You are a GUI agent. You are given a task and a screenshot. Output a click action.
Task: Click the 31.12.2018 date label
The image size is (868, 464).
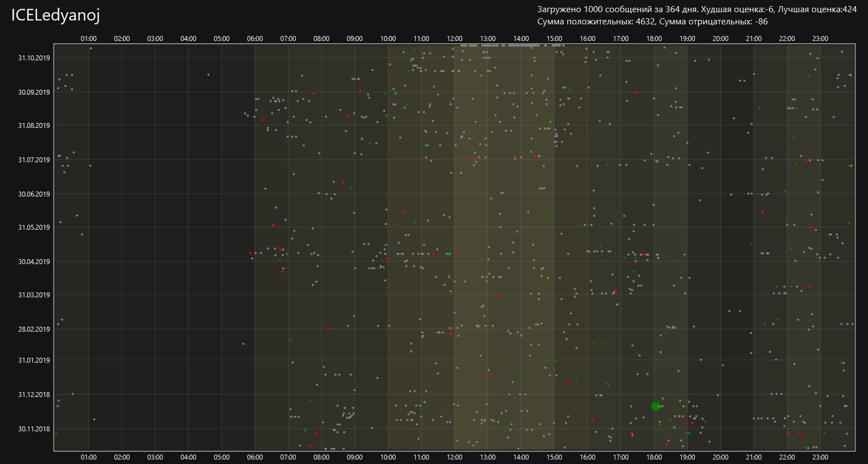(34, 394)
